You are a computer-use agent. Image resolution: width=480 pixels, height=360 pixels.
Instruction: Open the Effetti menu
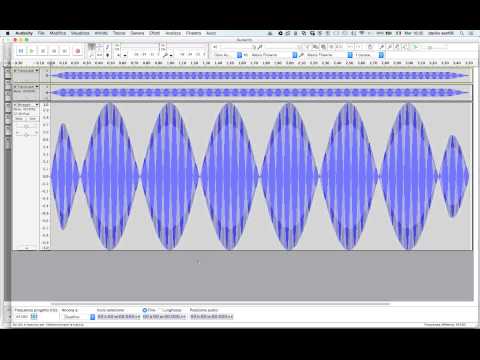(154, 33)
